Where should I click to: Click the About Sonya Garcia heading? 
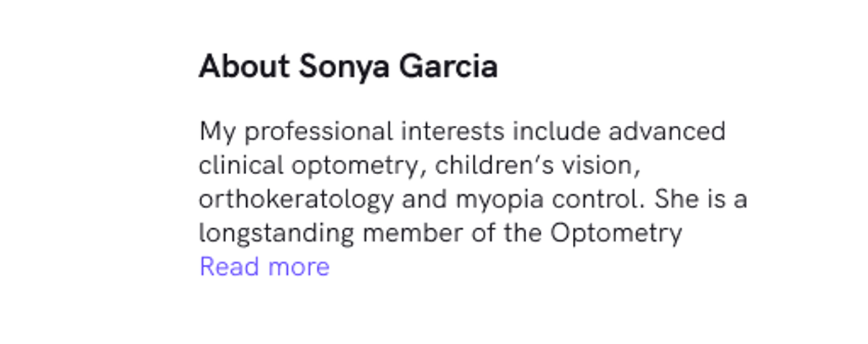coord(348,67)
